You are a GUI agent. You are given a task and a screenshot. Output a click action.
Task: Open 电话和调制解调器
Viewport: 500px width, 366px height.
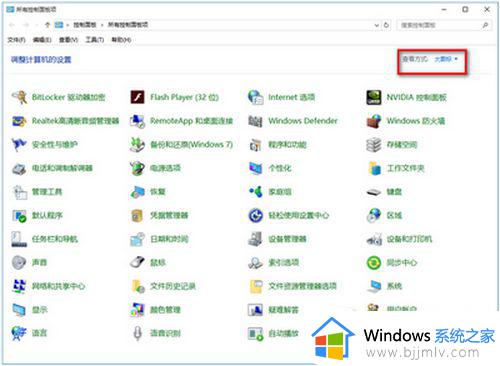point(52,168)
